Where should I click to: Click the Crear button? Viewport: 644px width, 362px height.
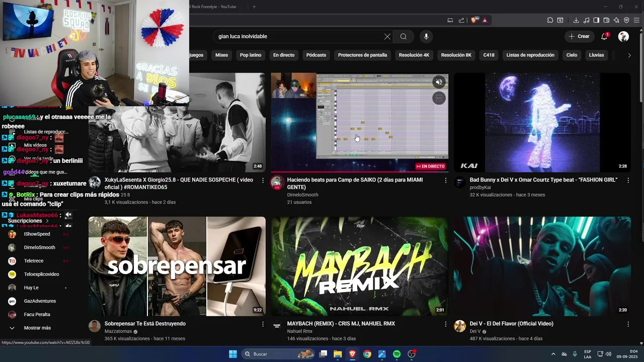coord(579,36)
